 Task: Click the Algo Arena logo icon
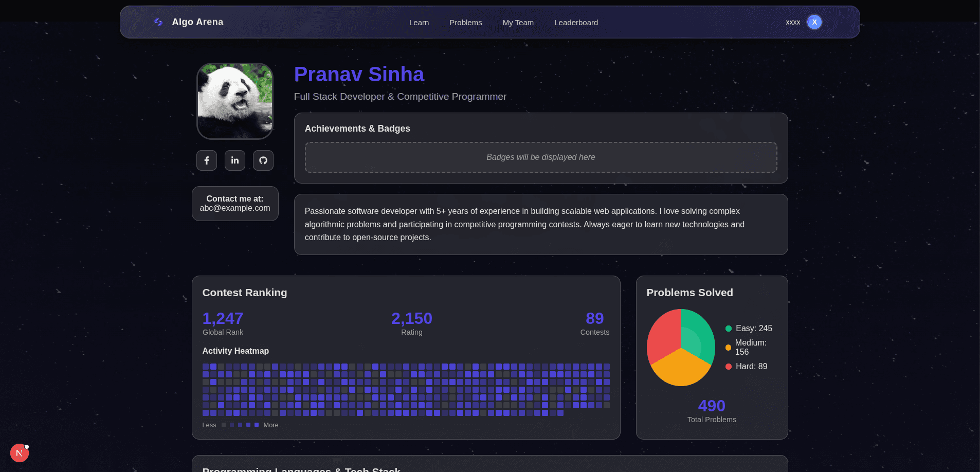pyautogui.click(x=158, y=22)
